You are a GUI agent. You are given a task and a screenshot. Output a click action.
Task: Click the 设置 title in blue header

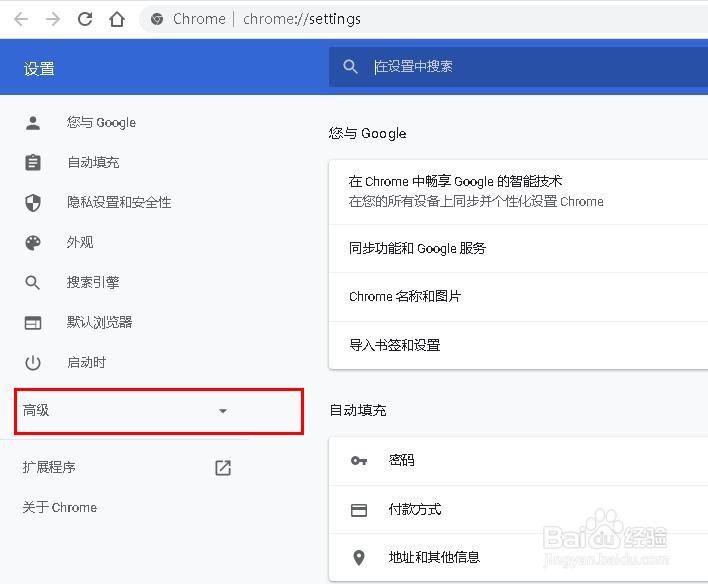(39, 69)
